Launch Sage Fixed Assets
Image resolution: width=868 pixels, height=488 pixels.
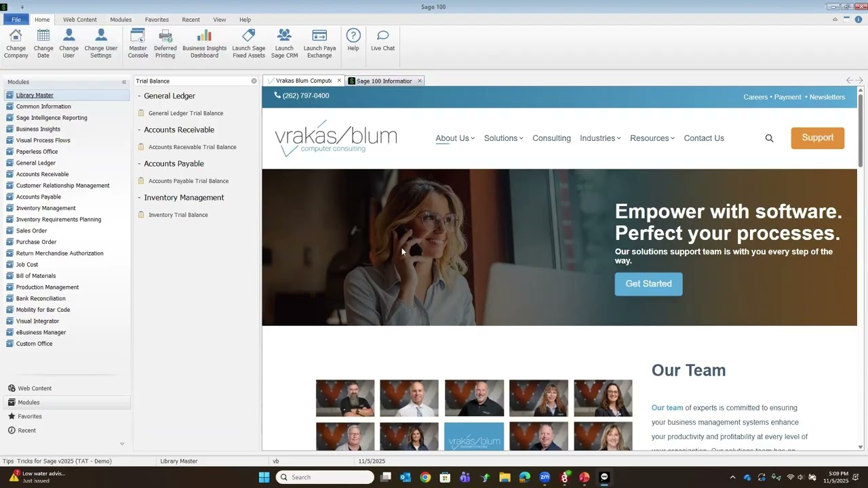[x=249, y=43]
